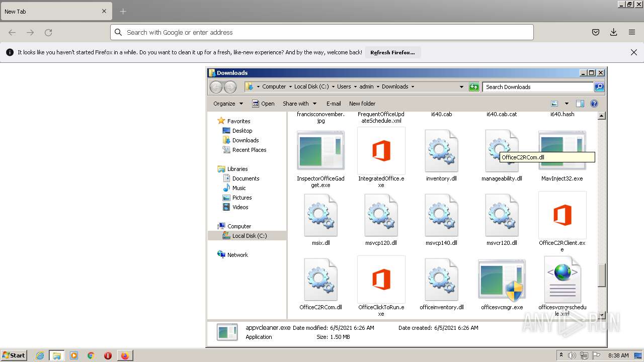Open a new Firefox tab
Viewport: 644px width, 362px height.
click(x=123, y=11)
